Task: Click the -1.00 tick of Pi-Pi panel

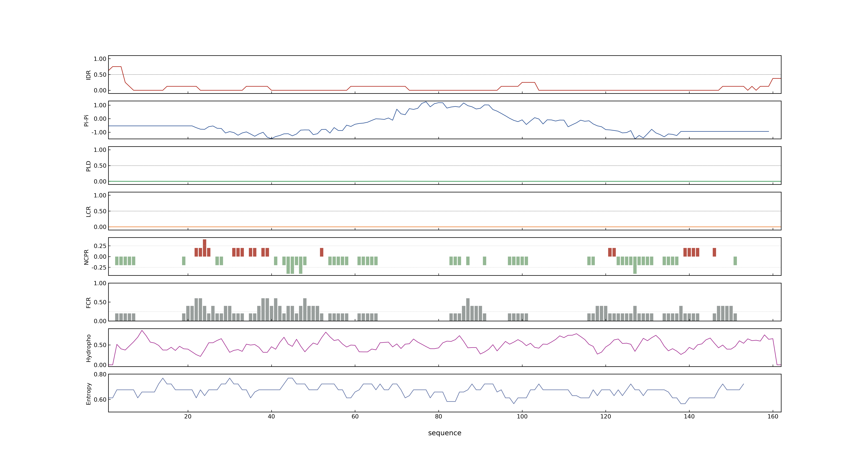Action: click(x=99, y=132)
